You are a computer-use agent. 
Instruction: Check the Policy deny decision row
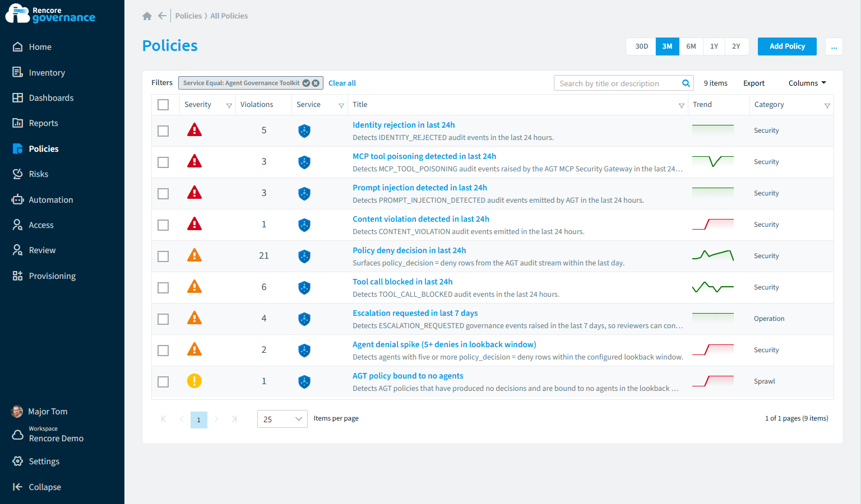pos(163,256)
